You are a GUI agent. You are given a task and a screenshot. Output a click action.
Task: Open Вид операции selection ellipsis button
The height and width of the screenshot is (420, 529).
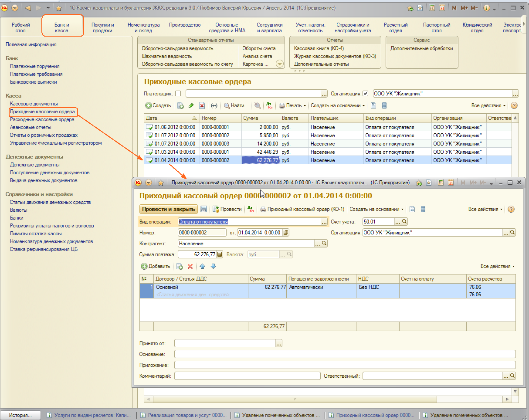point(324,222)
